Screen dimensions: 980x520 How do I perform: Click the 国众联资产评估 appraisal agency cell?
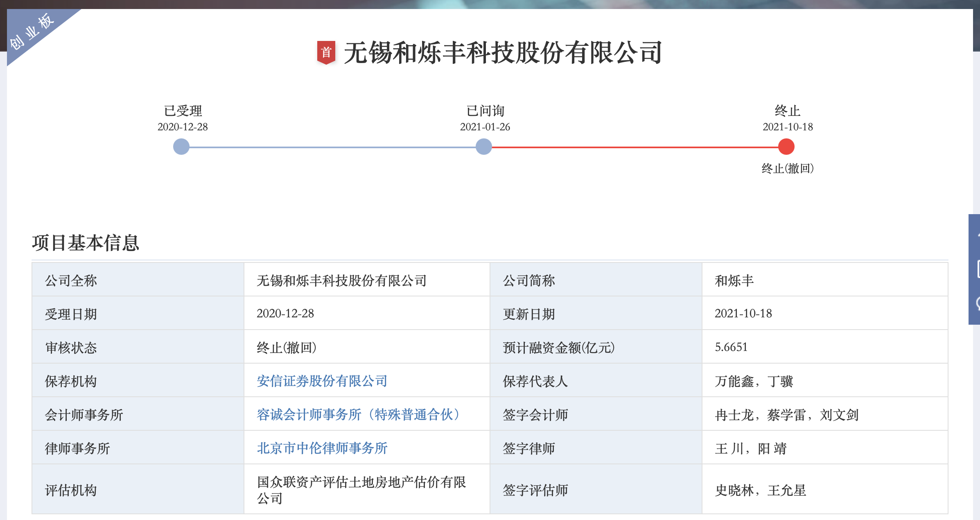[x=361, y=490]
